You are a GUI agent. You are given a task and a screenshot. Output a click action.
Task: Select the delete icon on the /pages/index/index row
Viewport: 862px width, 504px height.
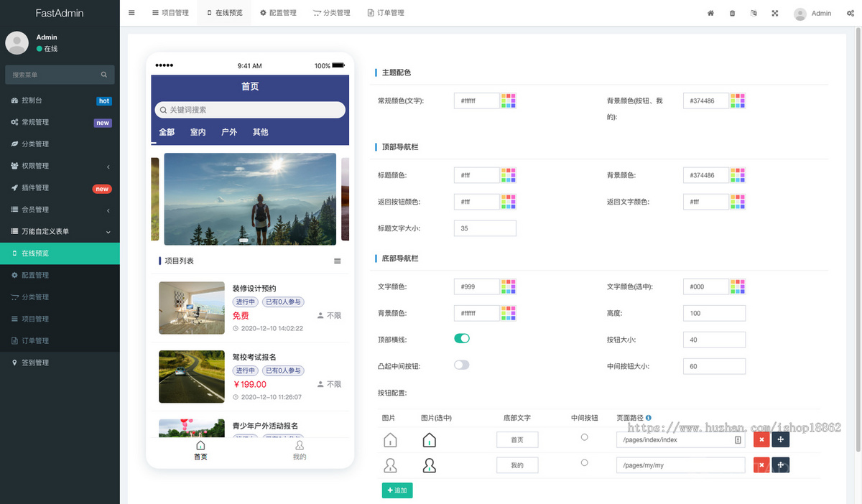(x=761, y=439)
